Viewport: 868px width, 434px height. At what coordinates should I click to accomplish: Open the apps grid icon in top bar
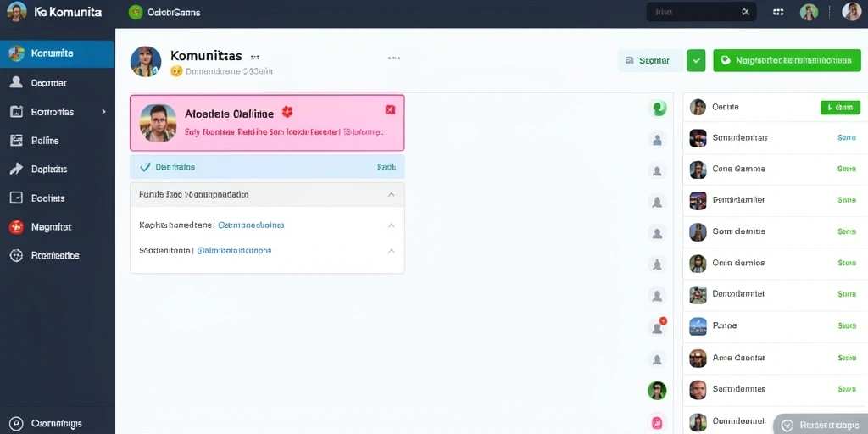(778, 12)
